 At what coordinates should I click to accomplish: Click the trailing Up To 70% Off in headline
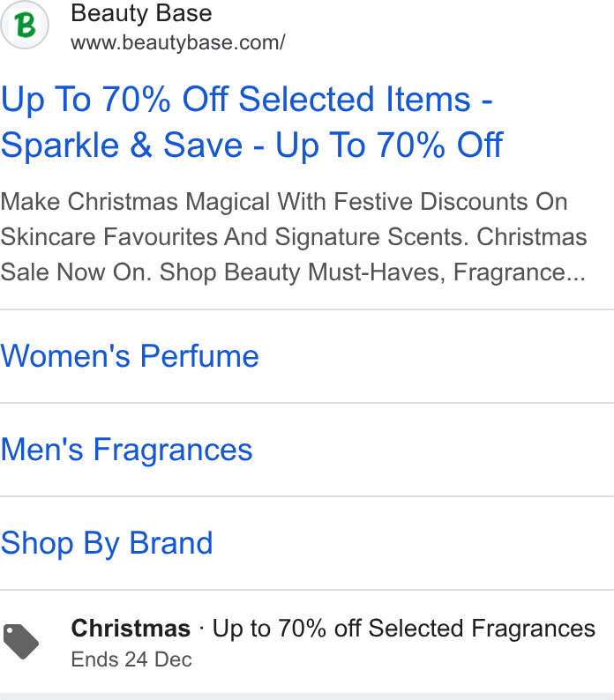[x=389, y=145]
